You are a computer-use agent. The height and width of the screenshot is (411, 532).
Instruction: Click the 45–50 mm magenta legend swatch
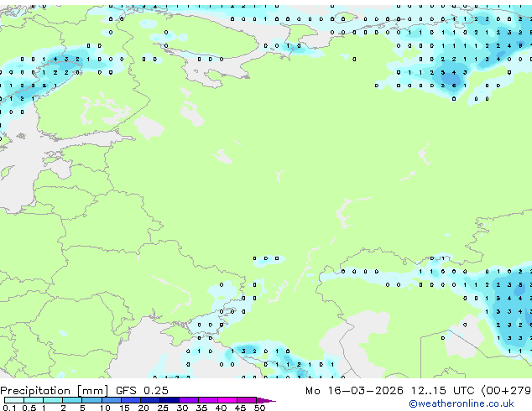tap(247, 400)
